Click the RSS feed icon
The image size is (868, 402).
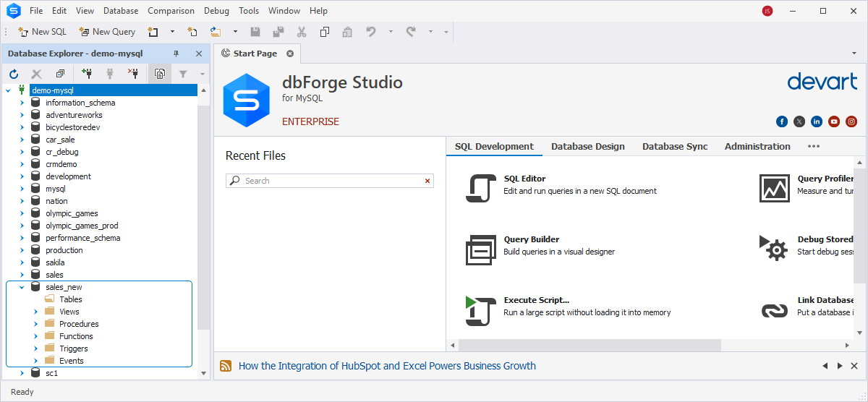pos(226,366)
